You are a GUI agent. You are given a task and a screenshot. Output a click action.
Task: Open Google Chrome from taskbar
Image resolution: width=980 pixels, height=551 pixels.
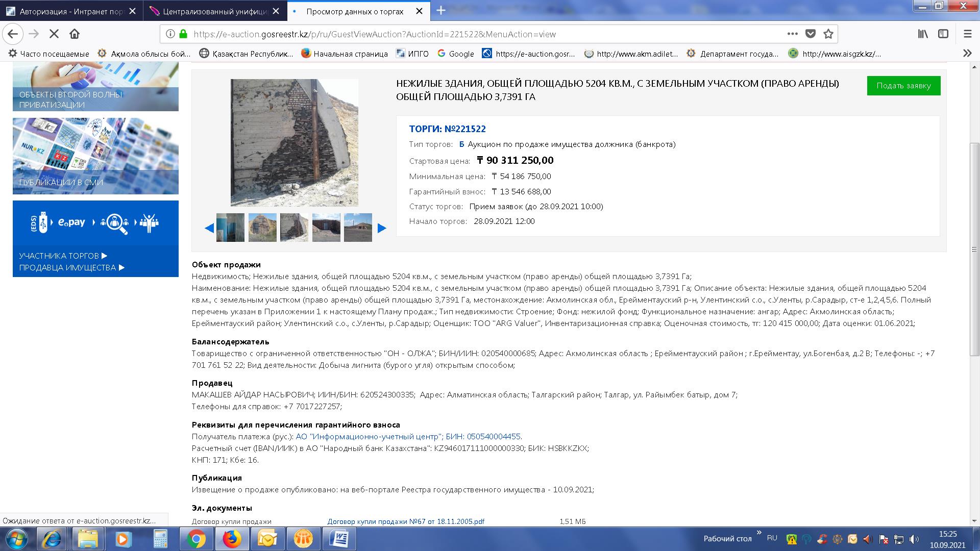[x=196, y=539]
